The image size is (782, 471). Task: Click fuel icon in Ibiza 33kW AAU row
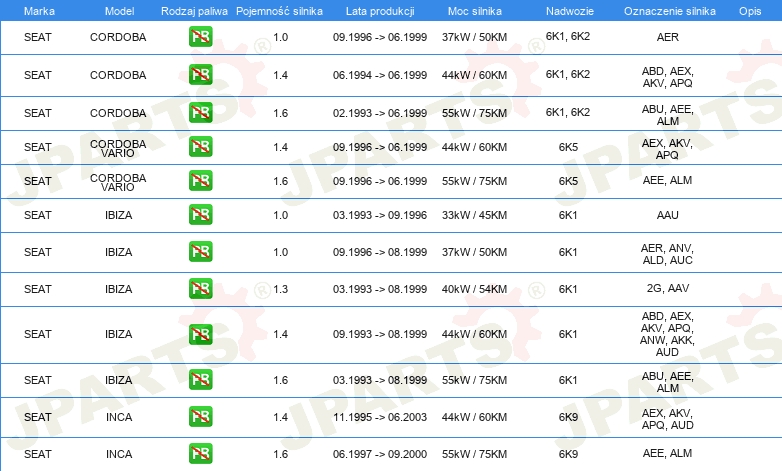(x=200, y=215)
